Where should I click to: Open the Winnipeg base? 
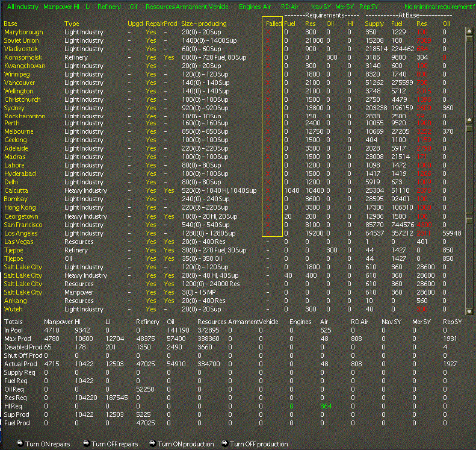[17, 74]
